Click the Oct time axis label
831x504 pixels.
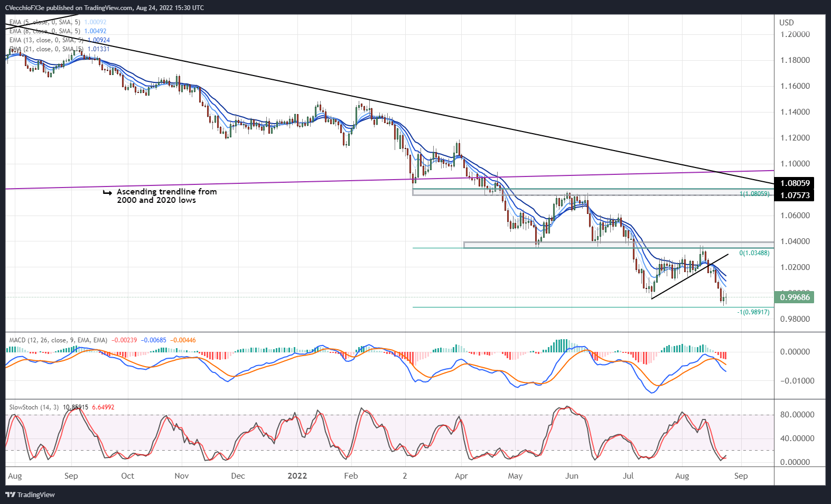coord(127,476)
